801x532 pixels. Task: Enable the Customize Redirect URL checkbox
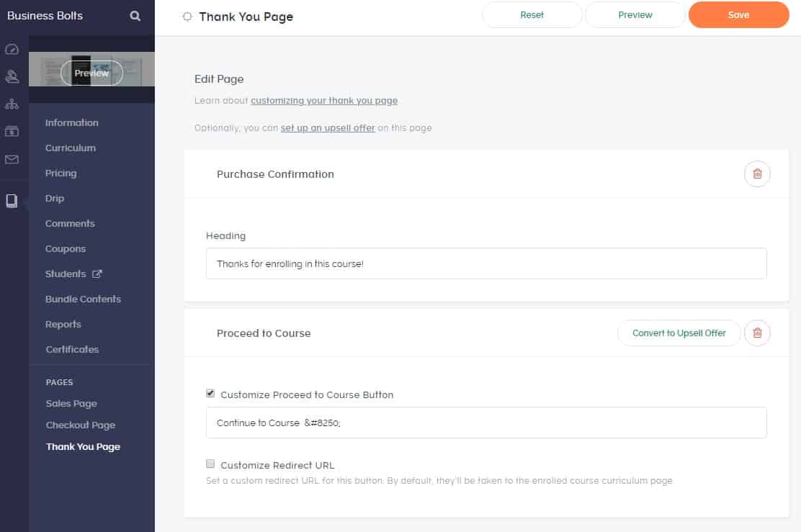pos(210,464)
